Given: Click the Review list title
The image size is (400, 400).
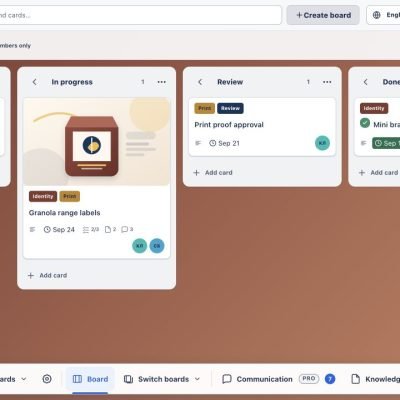Looking at the screenshot, I should (x=230, y=82).
